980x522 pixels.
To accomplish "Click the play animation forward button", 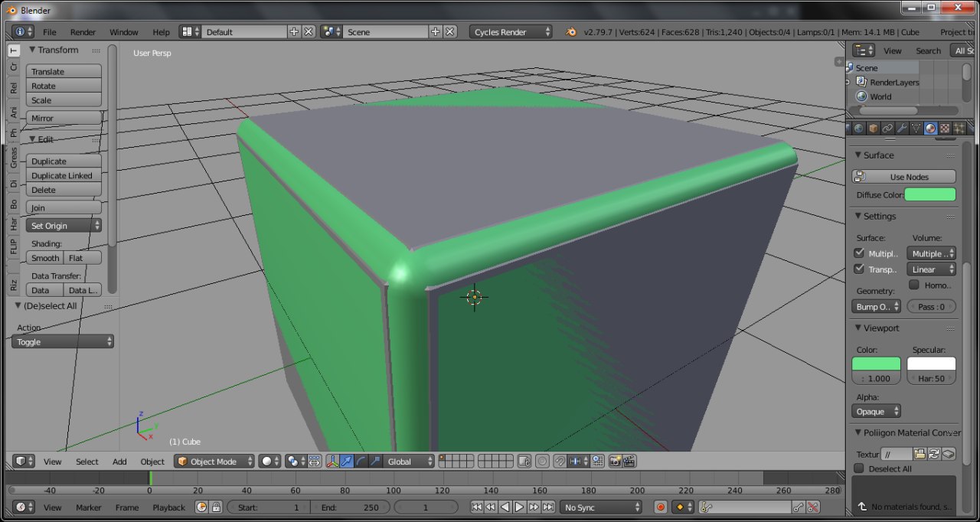I will tap(519, 507).
